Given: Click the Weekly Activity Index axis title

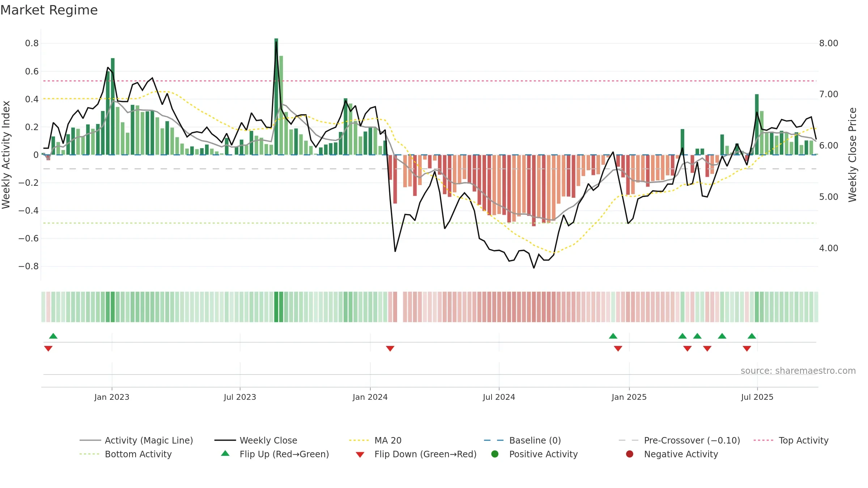Looking at the screenshot, I should tap(6, 155).
